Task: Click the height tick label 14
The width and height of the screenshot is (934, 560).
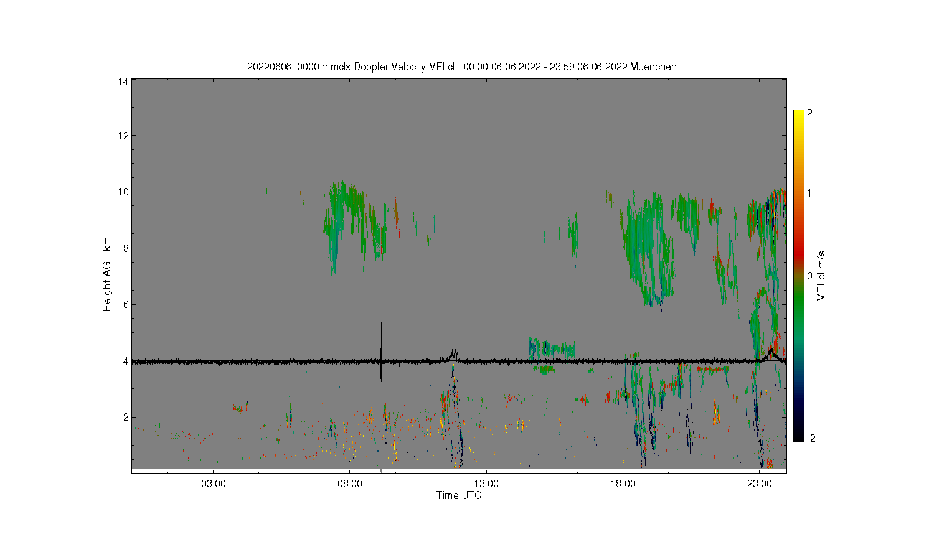Action: [123, 82]
